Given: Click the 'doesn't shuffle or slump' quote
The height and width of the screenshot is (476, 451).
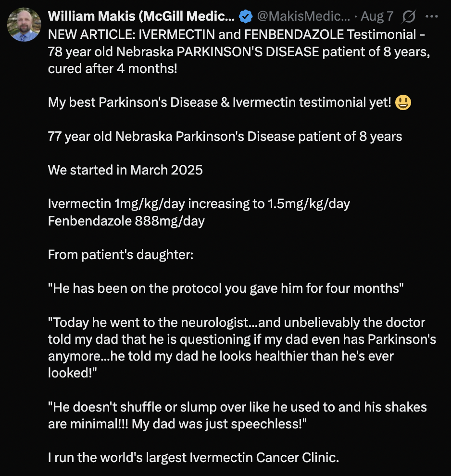Looking at the screenshot, I should [237, 415].
